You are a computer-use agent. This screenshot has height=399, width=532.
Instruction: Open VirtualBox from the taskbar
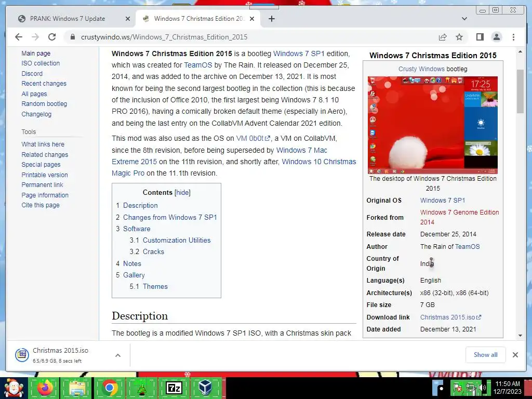(206, 388)
